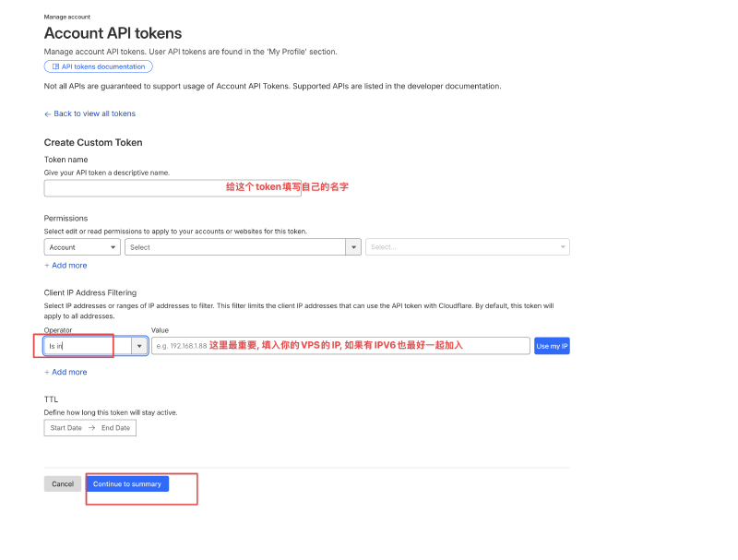Click the caret arrow on Operator dropdown
Image resolution: width=738 pixels, height=560 pixels.
(139, 346)
